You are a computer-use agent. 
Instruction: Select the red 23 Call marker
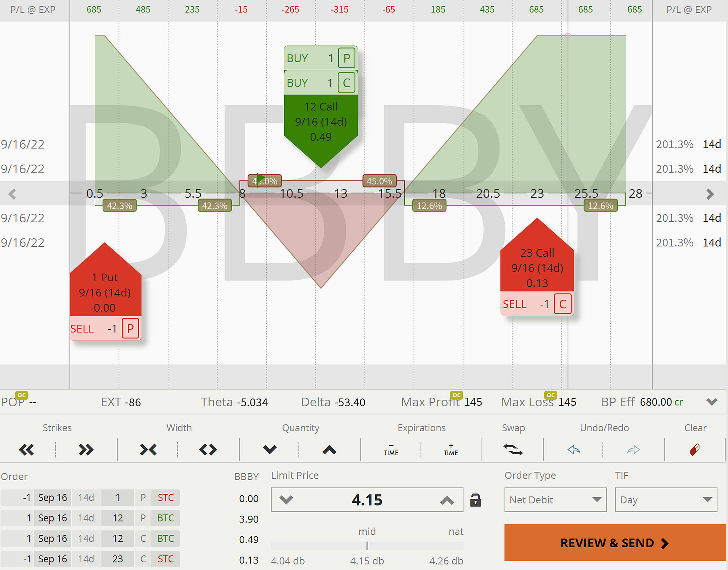pos(537,260)
